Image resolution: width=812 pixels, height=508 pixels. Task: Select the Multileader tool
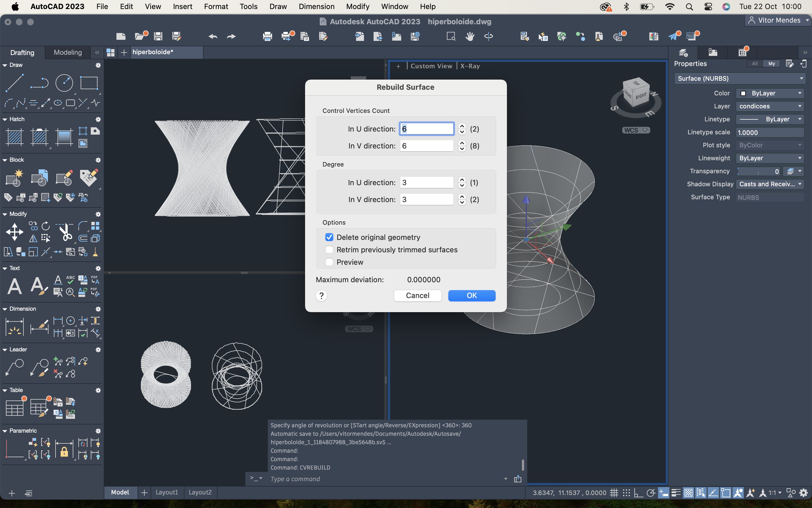click(14, 367)
